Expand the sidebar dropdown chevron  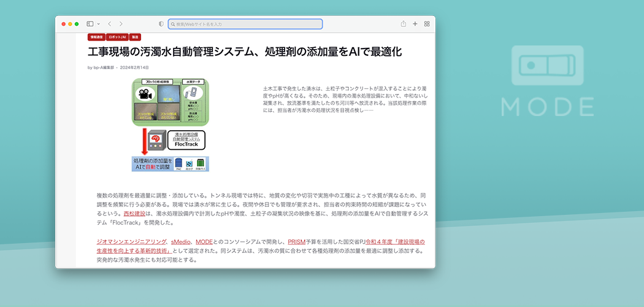click(98, 24)
